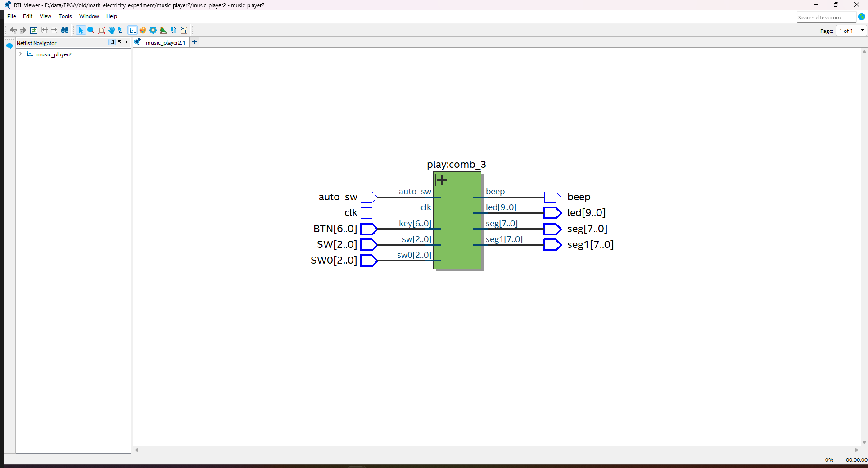Click the horizontal scrollbar right arrow
The height and width of the screenshot is (468, 868).
[x=856, y=450]
